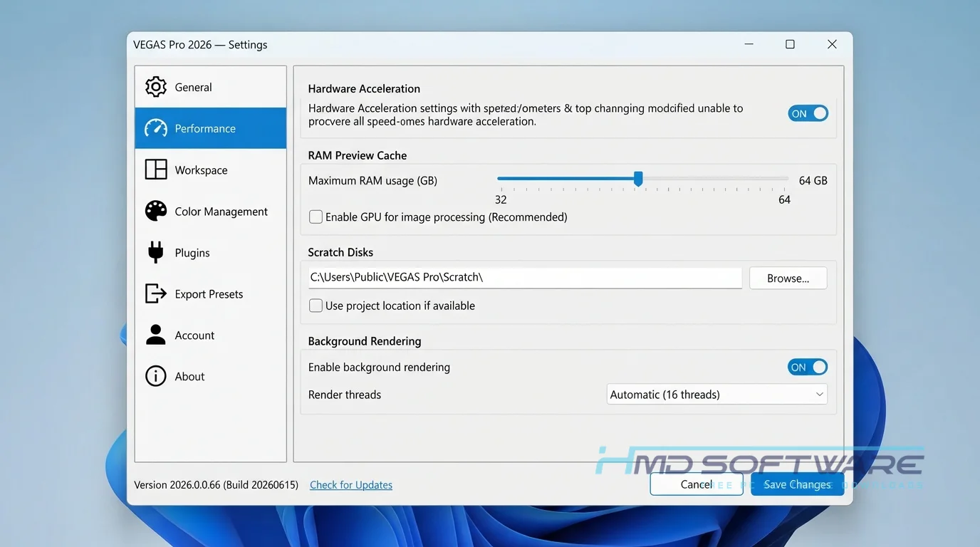Open the About page label
The width and height of the screenshot is (980, 547).
pos(189,377)
